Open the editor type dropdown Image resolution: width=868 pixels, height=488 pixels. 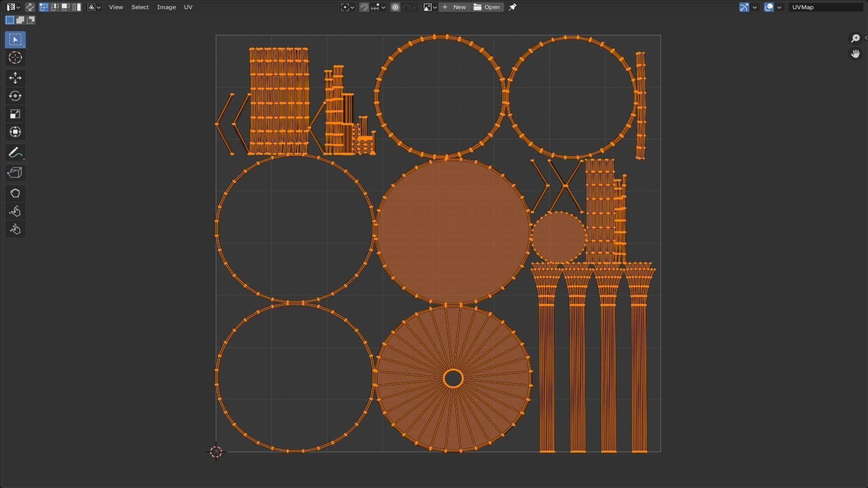(x=14, y=7)
